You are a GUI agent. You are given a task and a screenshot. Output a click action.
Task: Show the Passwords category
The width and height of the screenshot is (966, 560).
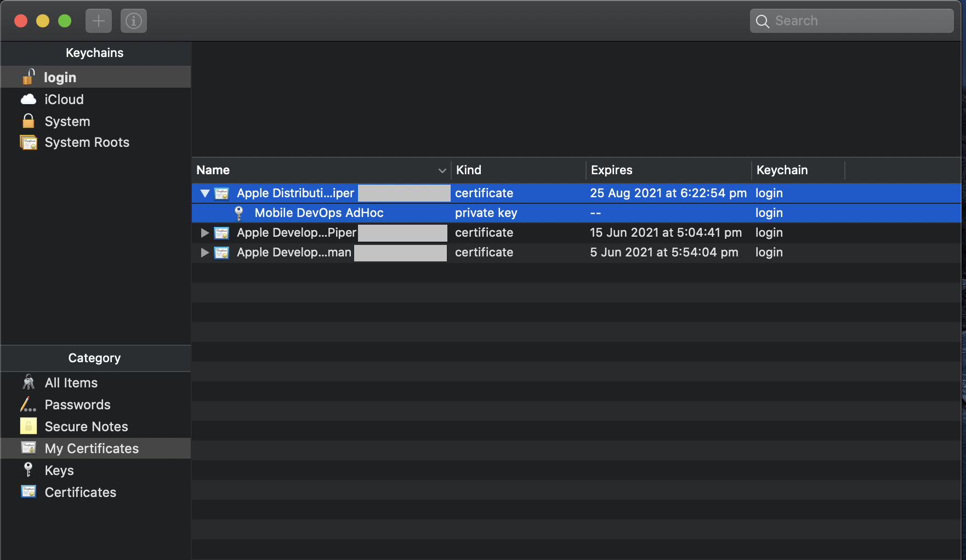point(96,404)
